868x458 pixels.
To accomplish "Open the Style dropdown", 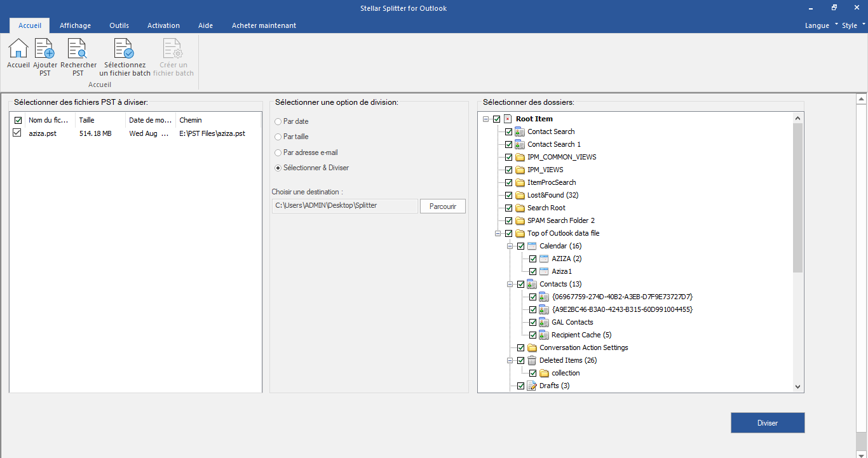I will coord(853,25).
